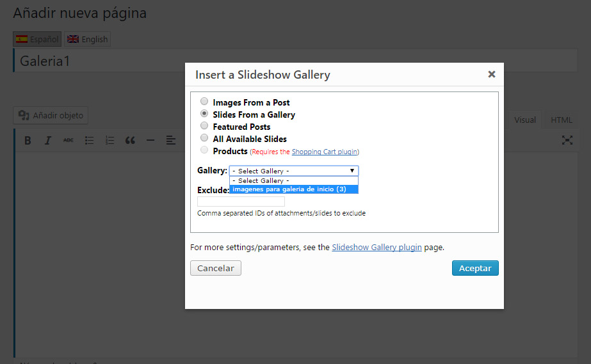Switch to the English language tab
The image size is (591, 364).
coord(88,39)
